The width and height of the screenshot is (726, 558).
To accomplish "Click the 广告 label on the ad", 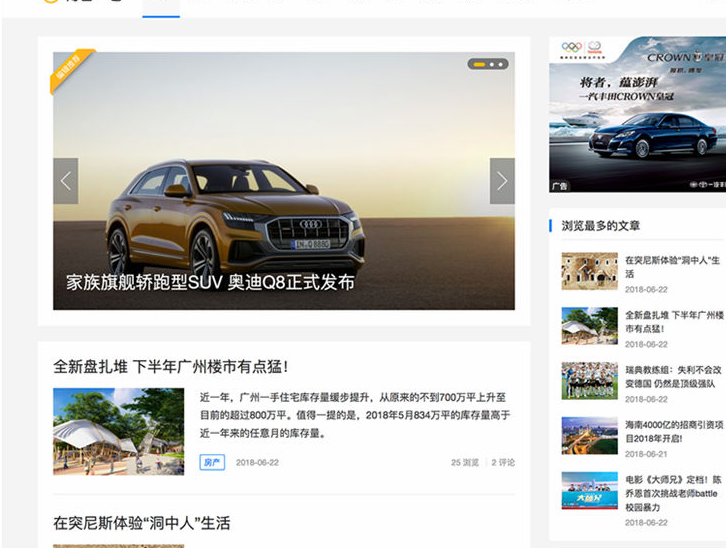I will (x=559, y=186).
